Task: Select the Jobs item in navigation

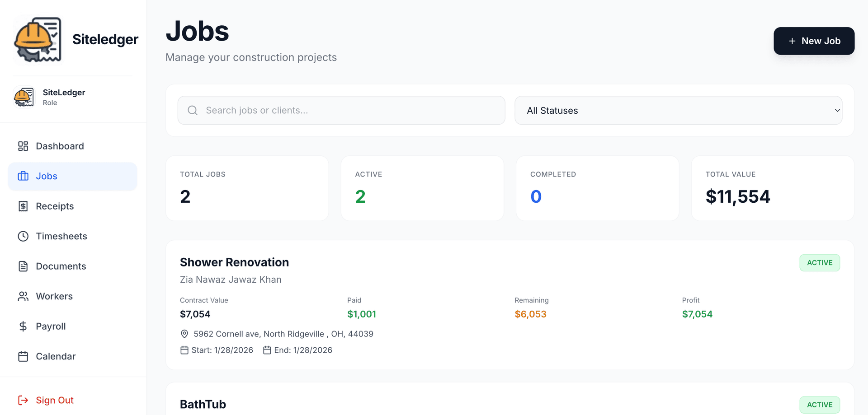Action: point(46,176)
